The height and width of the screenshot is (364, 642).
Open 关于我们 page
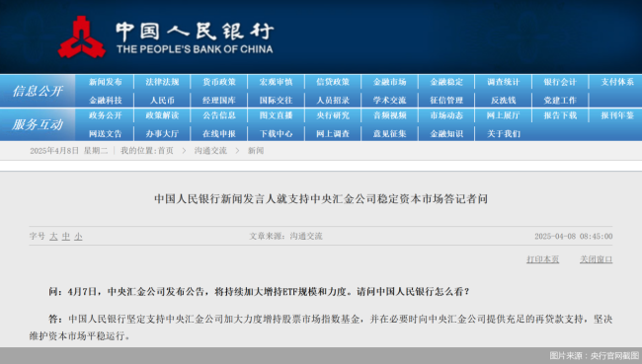click(503, 134)
